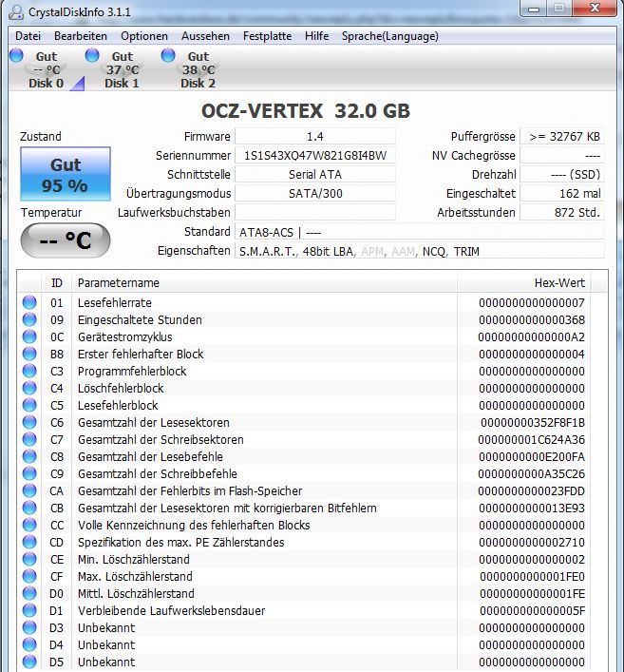This screenshot has height=672, width=624.
Task: Sort by ID column header
Action: pyautogui.click(x=57, y=283)
